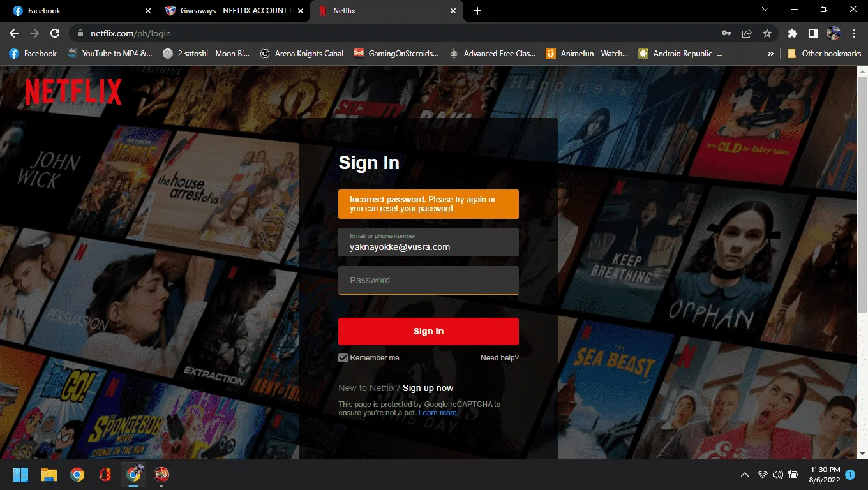Open the volume speaker tray icon

click(x=777, y=475)
